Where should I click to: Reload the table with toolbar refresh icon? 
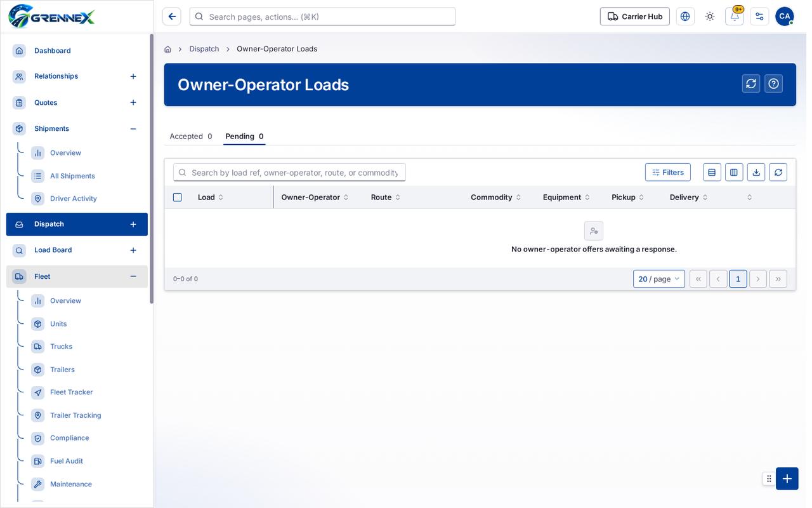pos(778,172)
